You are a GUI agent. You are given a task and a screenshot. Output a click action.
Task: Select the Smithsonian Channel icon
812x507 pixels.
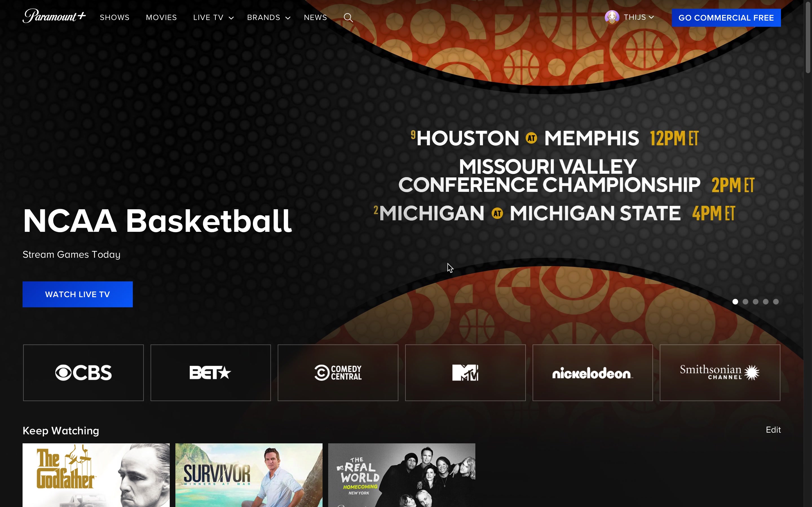tap(720, 373)
